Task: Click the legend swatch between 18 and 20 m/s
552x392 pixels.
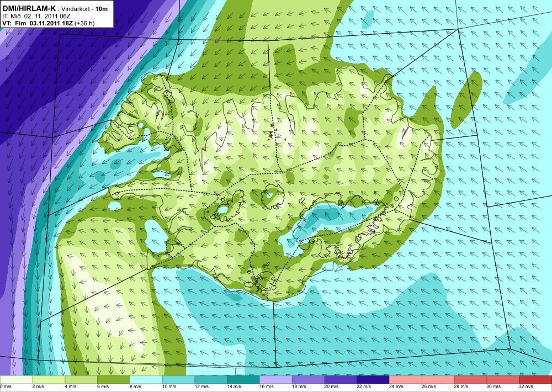Action: point(308,380)
